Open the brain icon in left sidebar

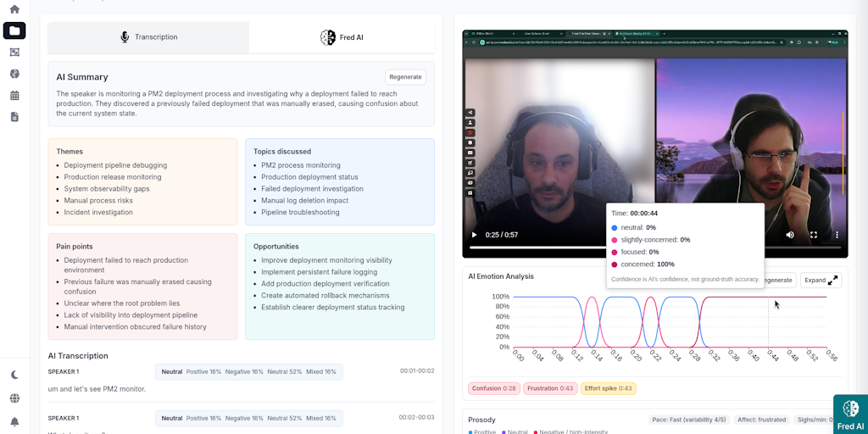14,74
